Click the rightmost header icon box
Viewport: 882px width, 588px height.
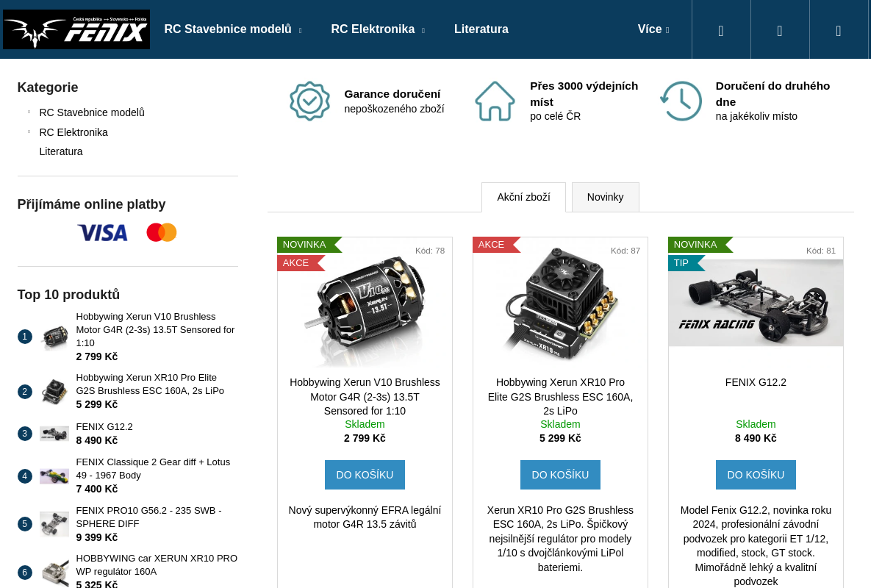click(x=839, y=29)
